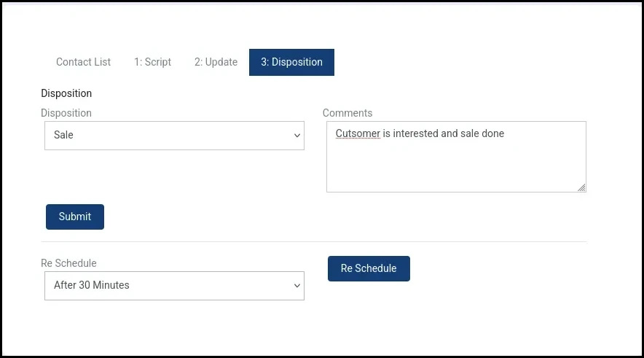Image resolution: width=644 pixels, height=358 pixels.
Task: Expand the After 30 Minutes dropdown
Action: [x=168, y=286]
